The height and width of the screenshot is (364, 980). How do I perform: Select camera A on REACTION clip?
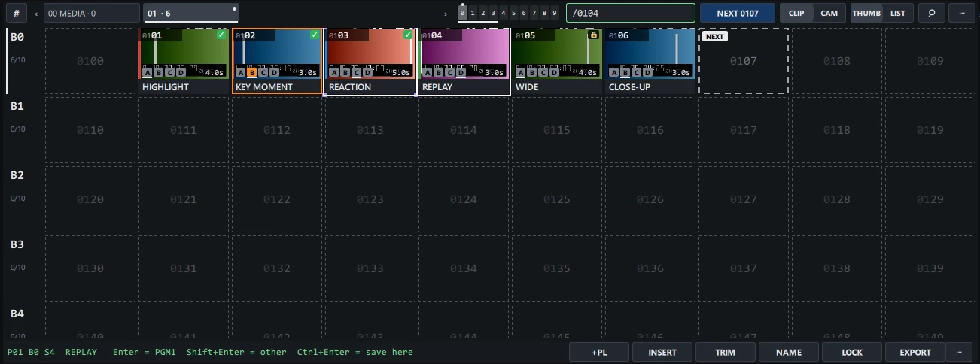tap(334, 73)
